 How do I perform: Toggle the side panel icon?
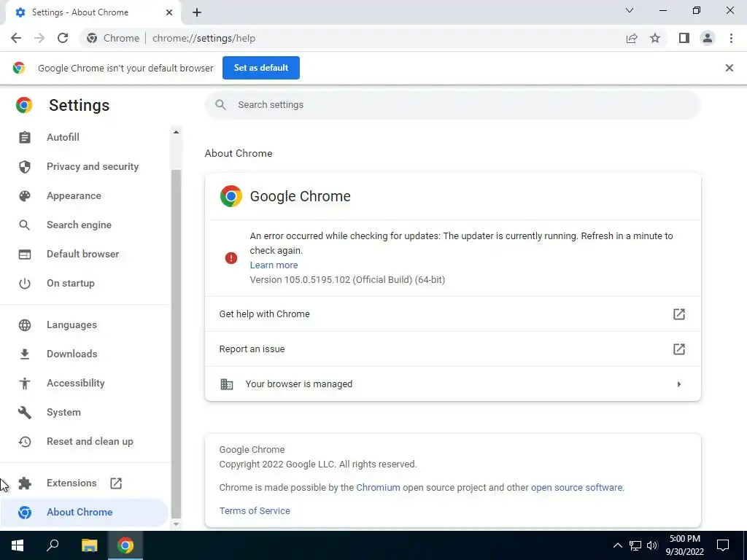pyautogui.click(x=684, y=38)
